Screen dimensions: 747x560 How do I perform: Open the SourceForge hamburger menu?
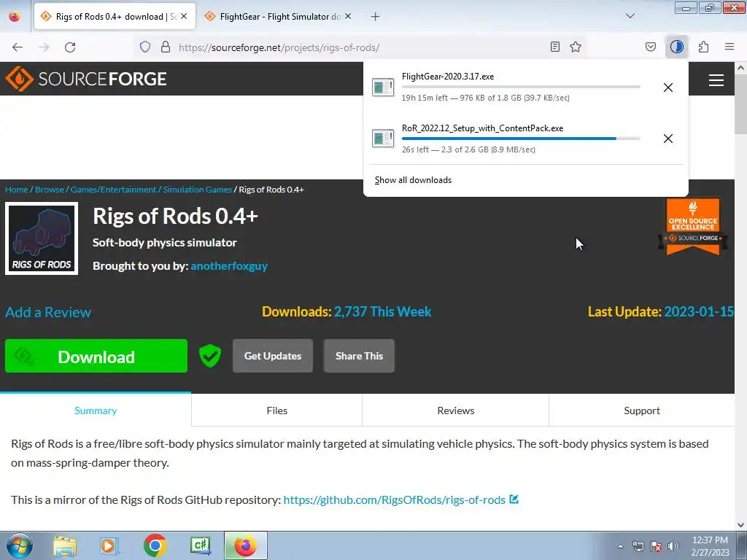716,80
